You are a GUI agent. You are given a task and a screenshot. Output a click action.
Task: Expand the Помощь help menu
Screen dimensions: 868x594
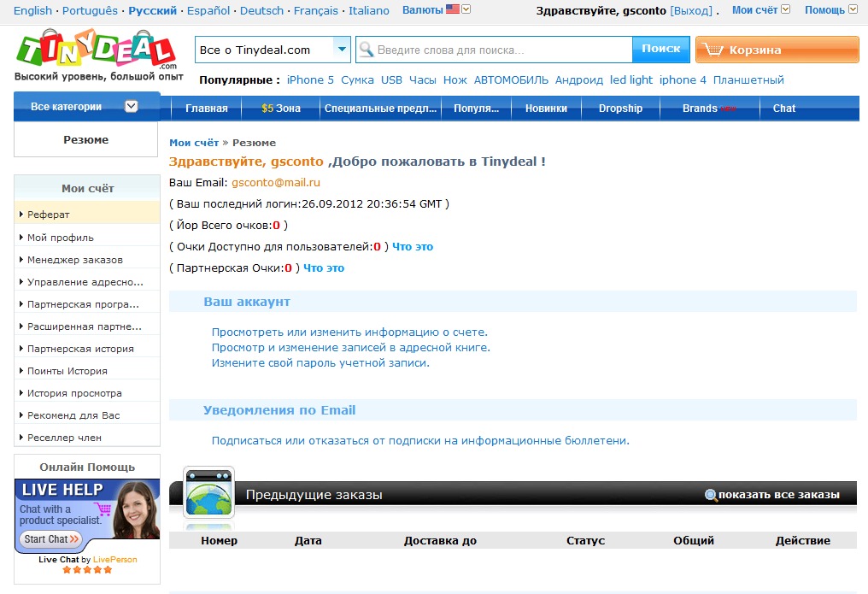click(x=830, y=10)
